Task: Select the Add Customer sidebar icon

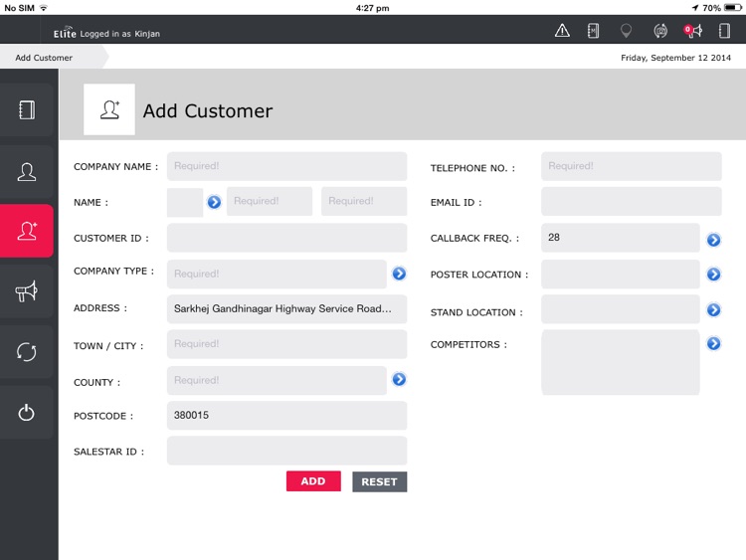Action: 27,231
